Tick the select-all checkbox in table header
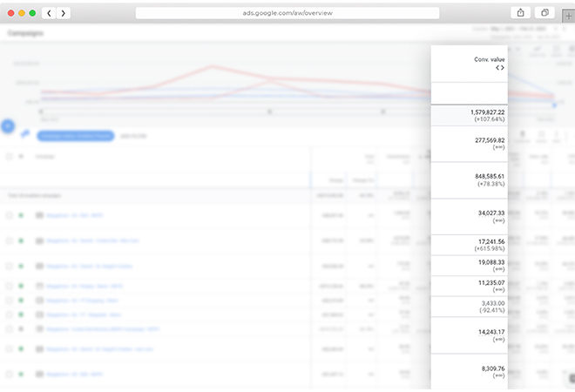This screenshot has height=392, width=575. pyautogui.click(x=9, y=156)
